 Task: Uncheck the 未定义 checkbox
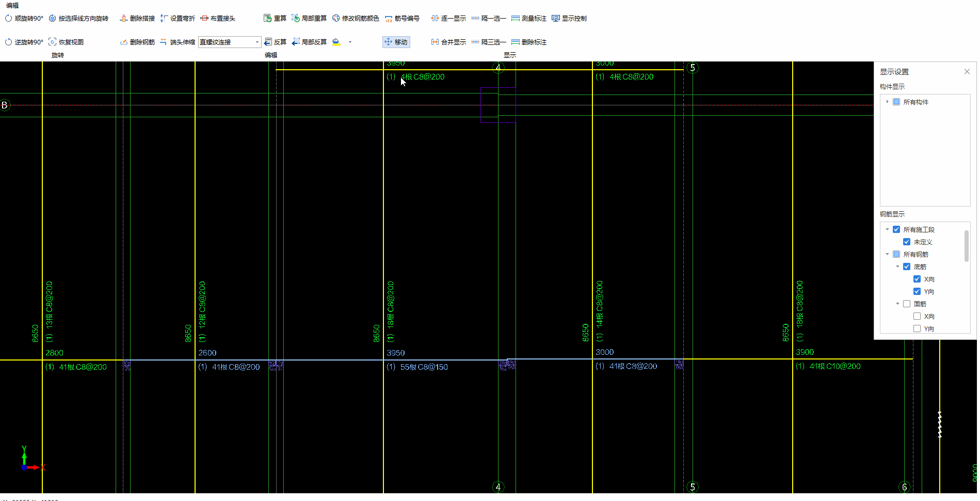[907, 242]
